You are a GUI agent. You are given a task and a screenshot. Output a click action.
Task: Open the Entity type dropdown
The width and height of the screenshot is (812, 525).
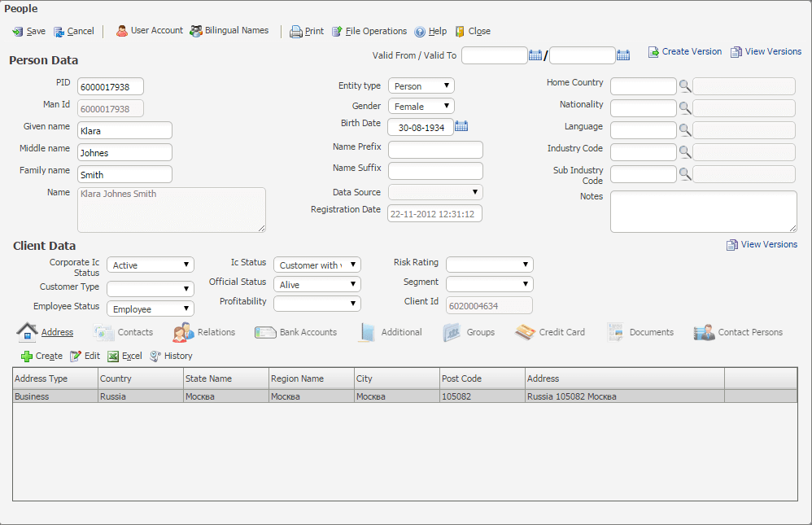(421, 86)
